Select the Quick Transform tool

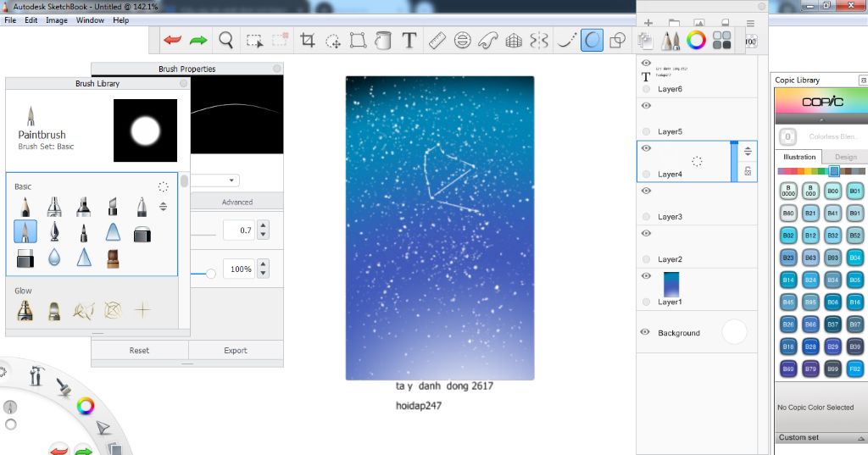click(332, 41)
